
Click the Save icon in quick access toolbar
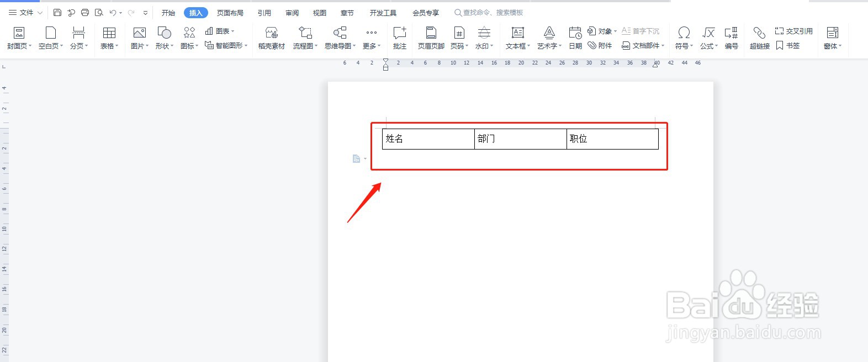pyautogui.click(x=57, y=12)
